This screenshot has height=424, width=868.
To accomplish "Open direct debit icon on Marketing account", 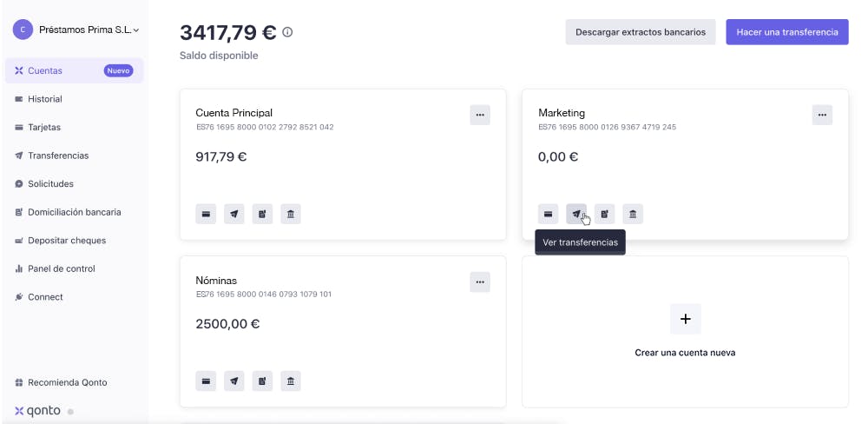I will pos(604,214).
